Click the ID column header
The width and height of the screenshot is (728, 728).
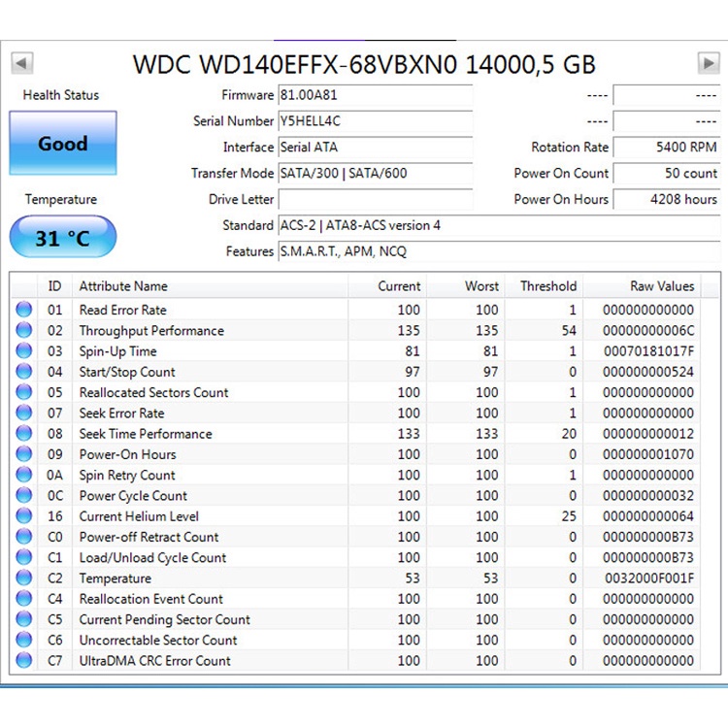54,286
